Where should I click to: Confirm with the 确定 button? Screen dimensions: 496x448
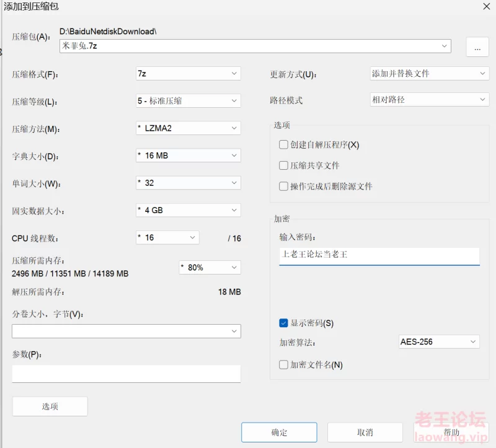point(279,432)
